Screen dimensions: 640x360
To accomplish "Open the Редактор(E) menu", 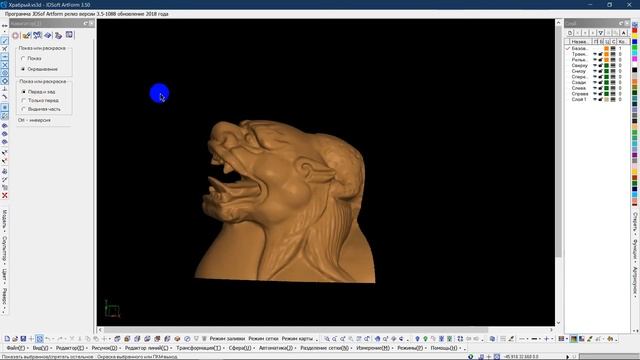I will [x=70, y=348].
